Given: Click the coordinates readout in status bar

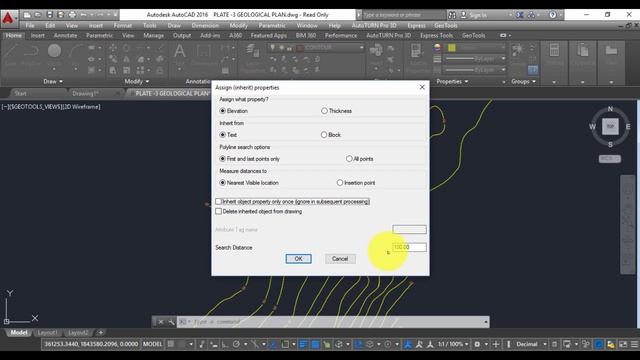Looking at the screenshot, I should pyautogui.click(x=91, y=344).
